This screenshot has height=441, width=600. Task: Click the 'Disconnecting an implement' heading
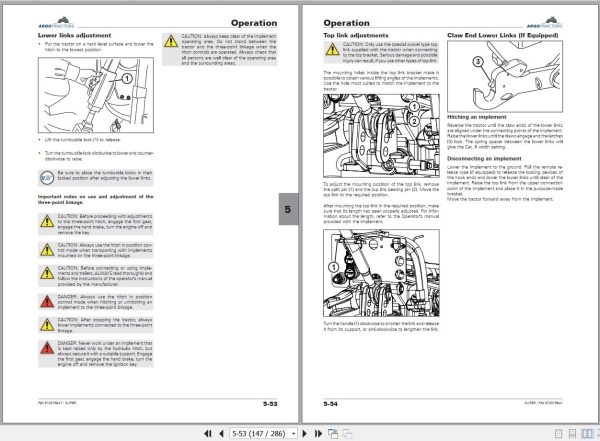484,158
